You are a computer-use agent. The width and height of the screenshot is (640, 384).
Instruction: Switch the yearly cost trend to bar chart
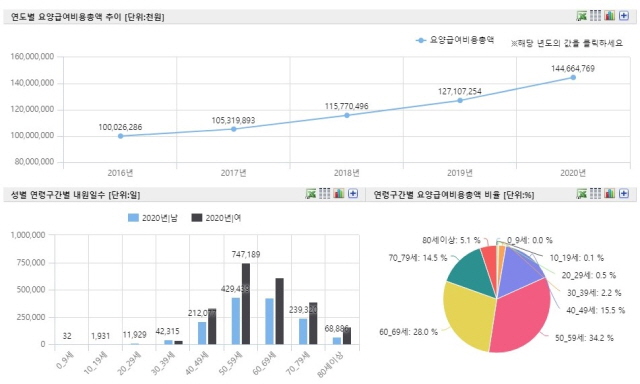pyautogui.click(x=609, y=16)
